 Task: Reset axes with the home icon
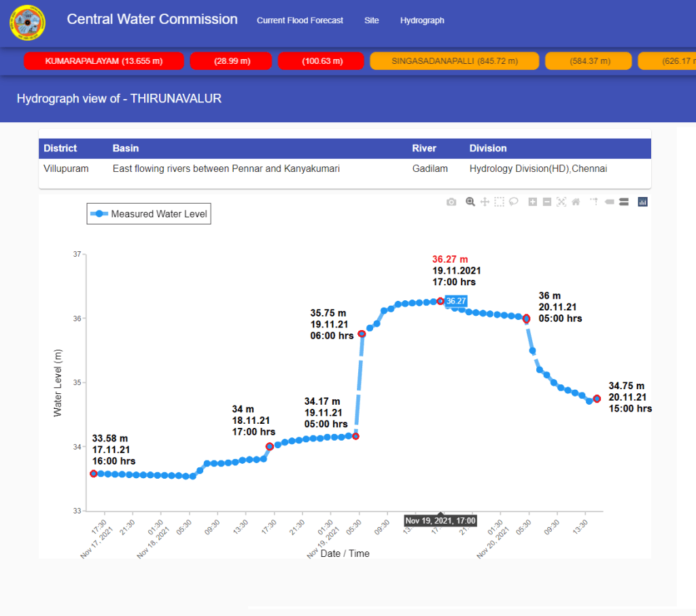pos(576,202)
